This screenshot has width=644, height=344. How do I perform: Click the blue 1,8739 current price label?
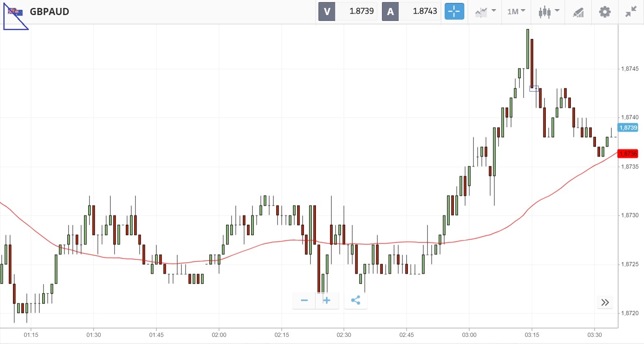click(628, 128)
